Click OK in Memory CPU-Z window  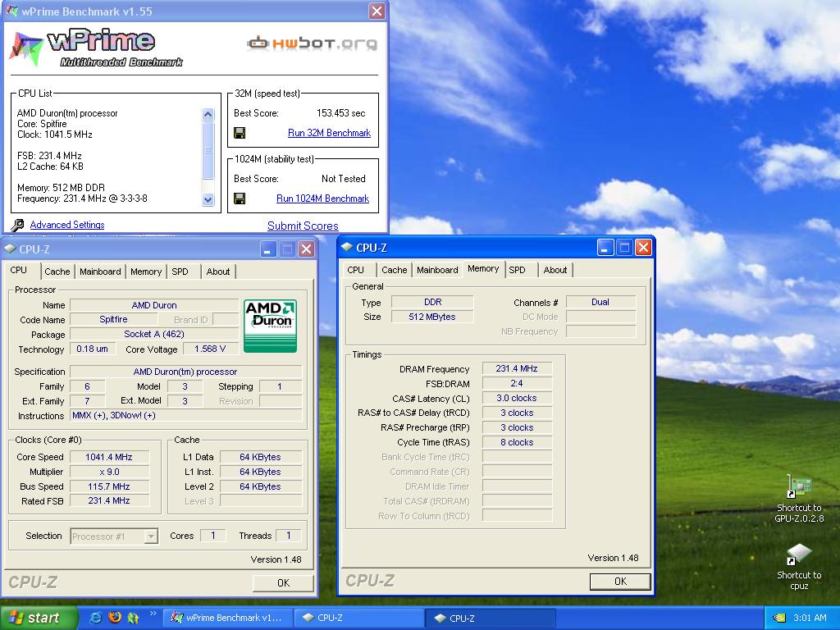point(620,582)
